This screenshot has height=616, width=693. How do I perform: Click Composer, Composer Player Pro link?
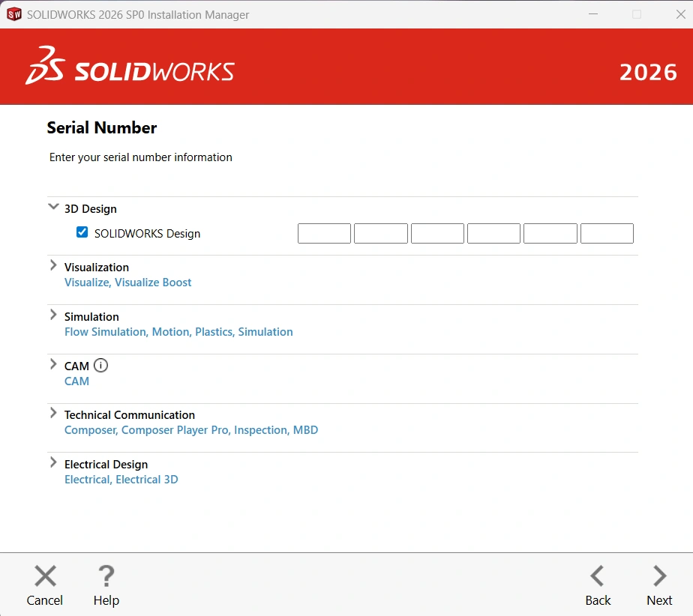coord(191,429)
